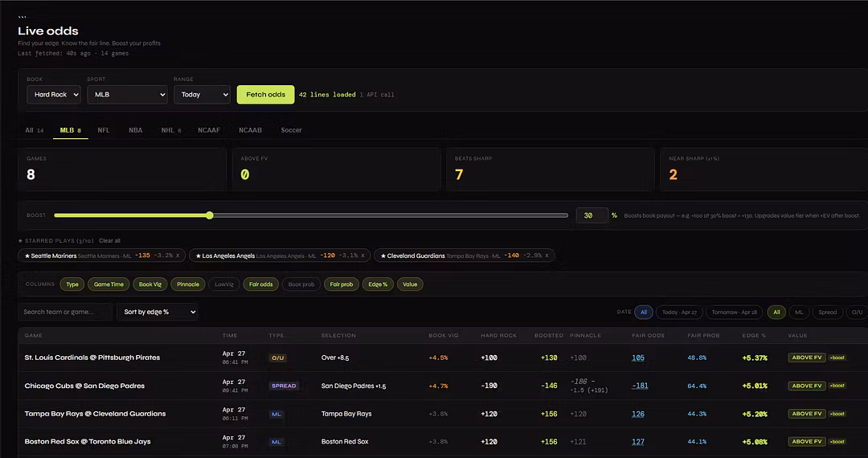Image resolution: width=868 pixels, height=458 pixels.
Task: Click the EDGE % column header
Action: point(754,335)
